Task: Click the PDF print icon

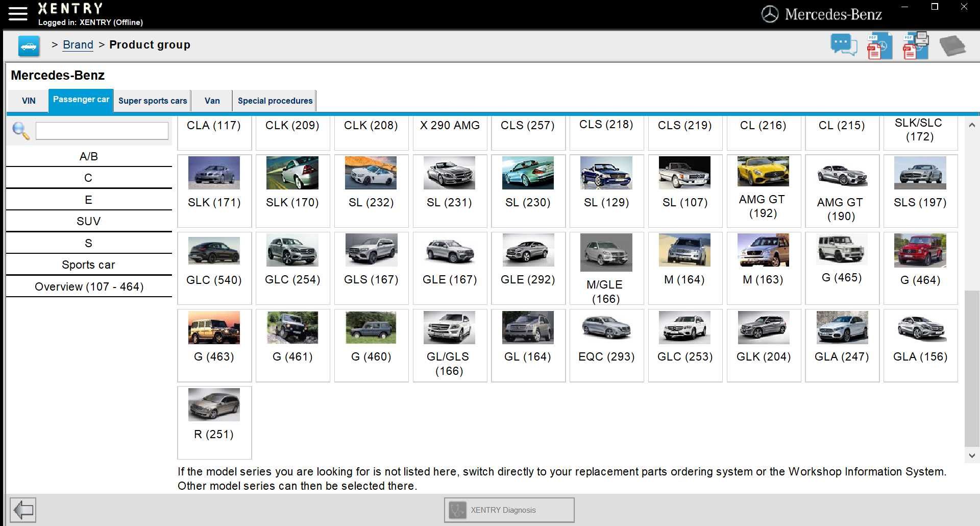Action: coord(916,45)
